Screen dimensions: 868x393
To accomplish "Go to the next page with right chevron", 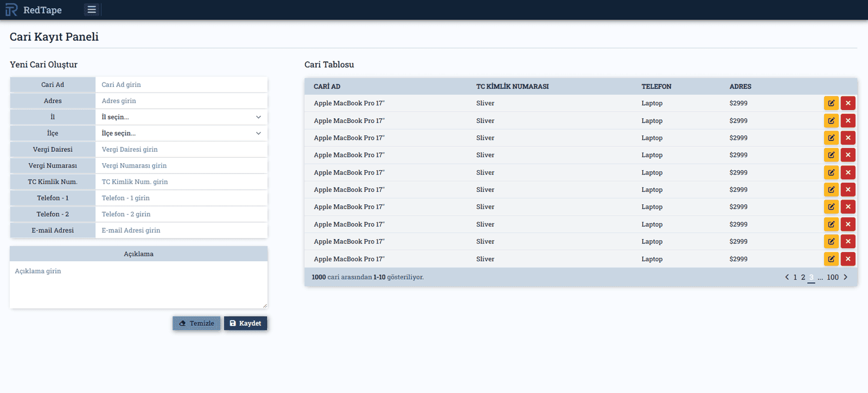I will (845, 277).
